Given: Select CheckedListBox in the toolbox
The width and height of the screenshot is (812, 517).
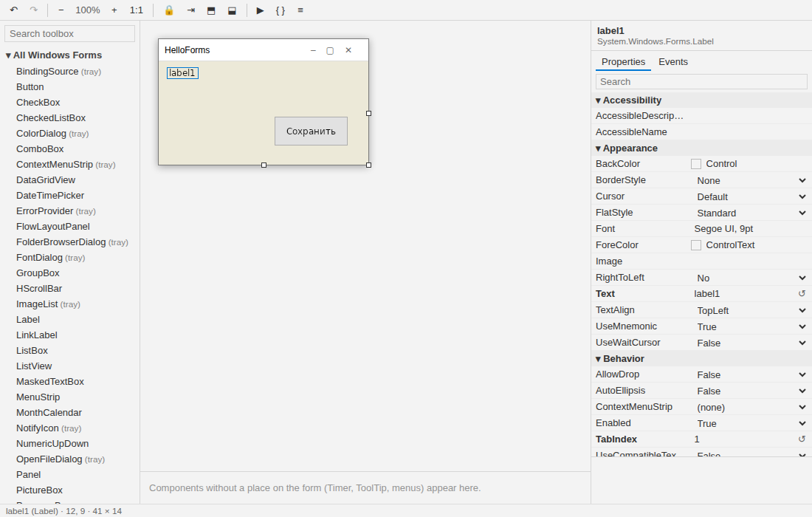Looking at the screenshot, I should [x=51, y=118].
